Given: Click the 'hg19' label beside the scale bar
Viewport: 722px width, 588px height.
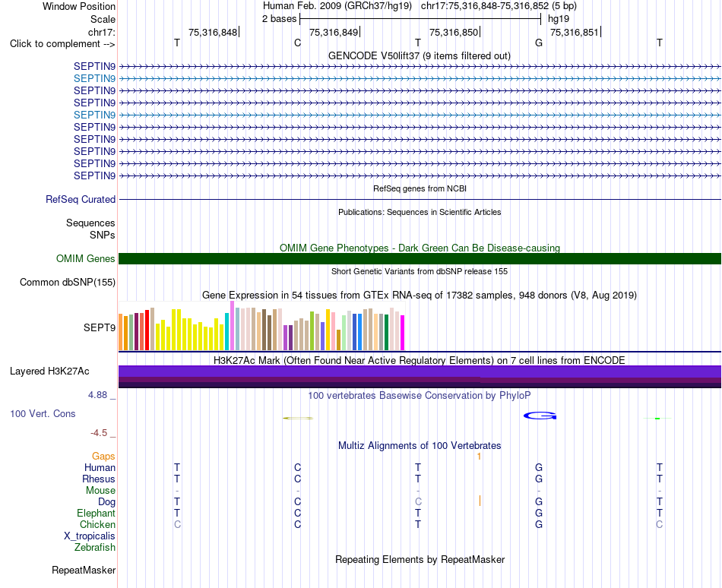Looking at the screenshot, I should pos(558,19).
